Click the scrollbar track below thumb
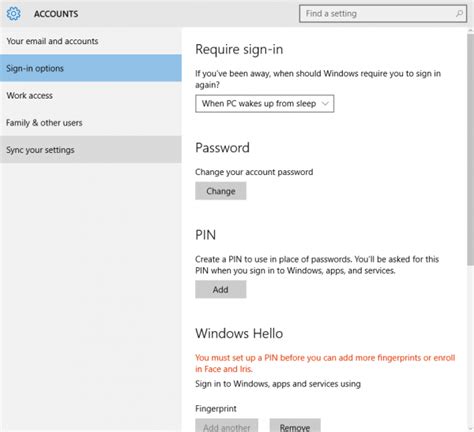This screenshot has height=432, width=474. pyautogui.click(x=470, y=345)
